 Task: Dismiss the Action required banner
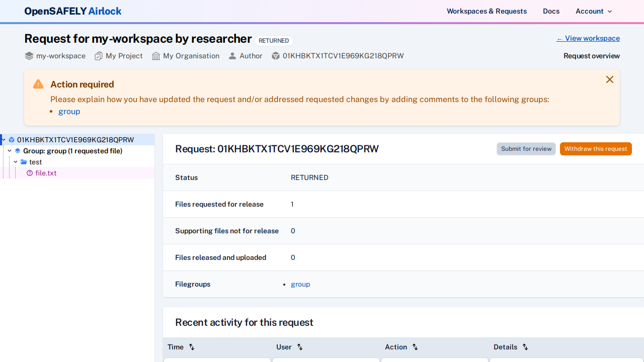610,79
